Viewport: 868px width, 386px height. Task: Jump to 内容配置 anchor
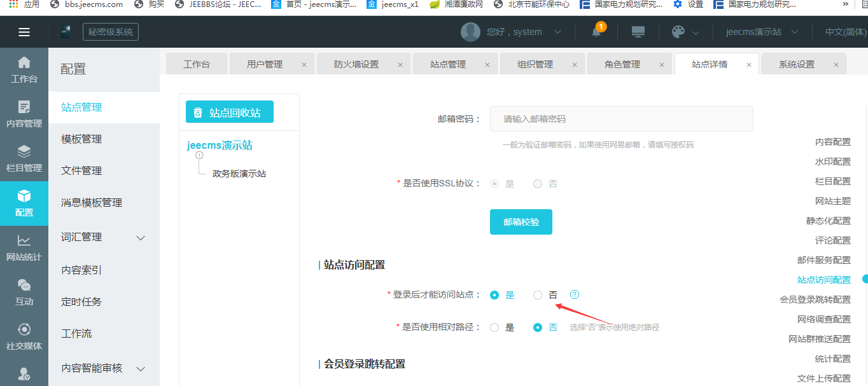pos(833,142)
